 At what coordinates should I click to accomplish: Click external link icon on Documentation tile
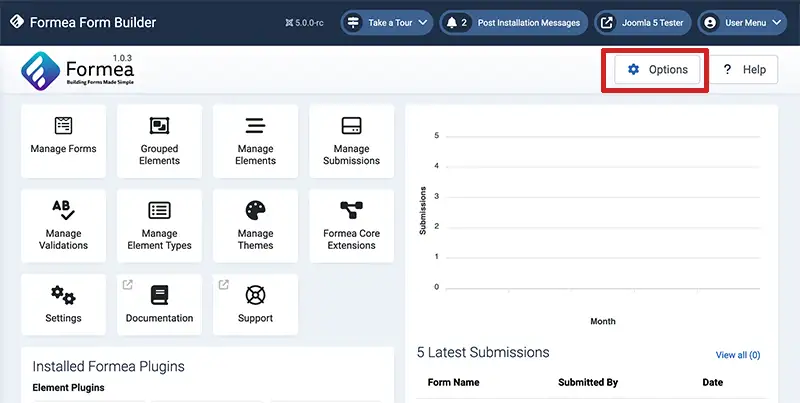(128, 285)
